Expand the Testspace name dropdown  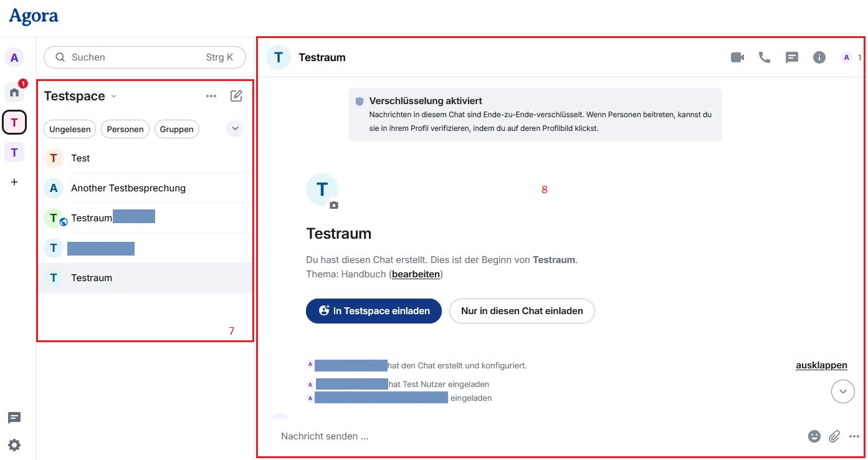click(x=113, y=97)
